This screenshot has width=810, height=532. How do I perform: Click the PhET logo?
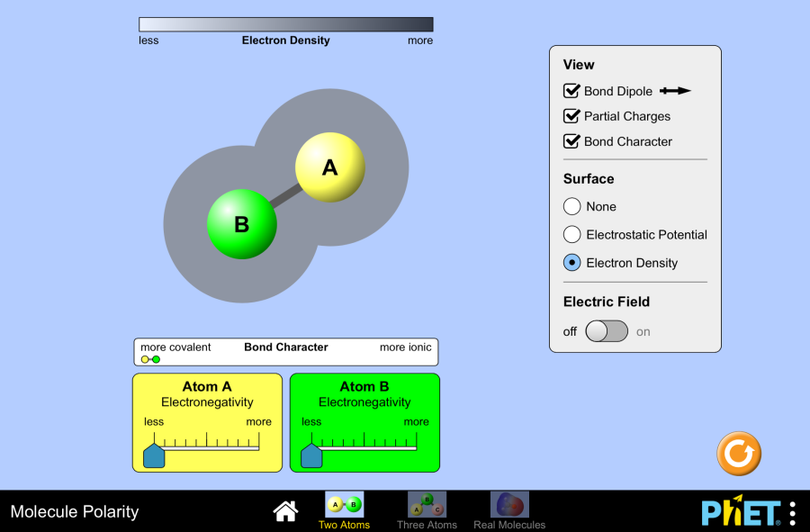pos(740,511)
